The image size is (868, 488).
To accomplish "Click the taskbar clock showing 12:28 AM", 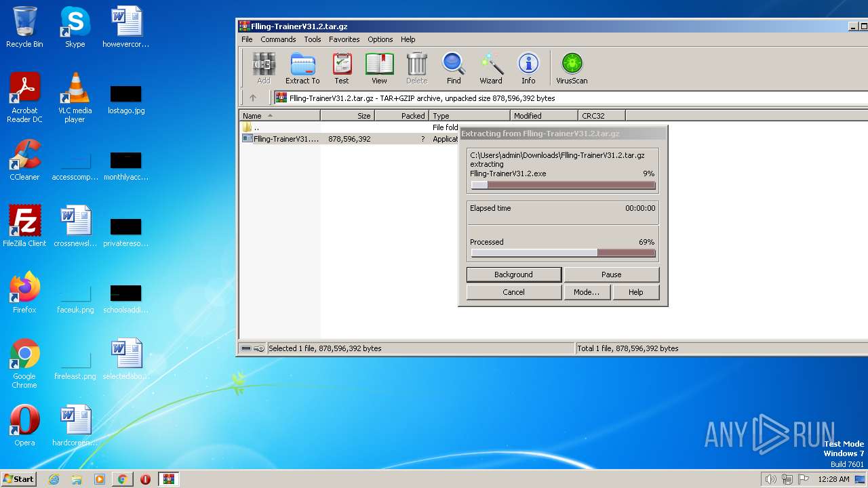I will click(833, 479).
